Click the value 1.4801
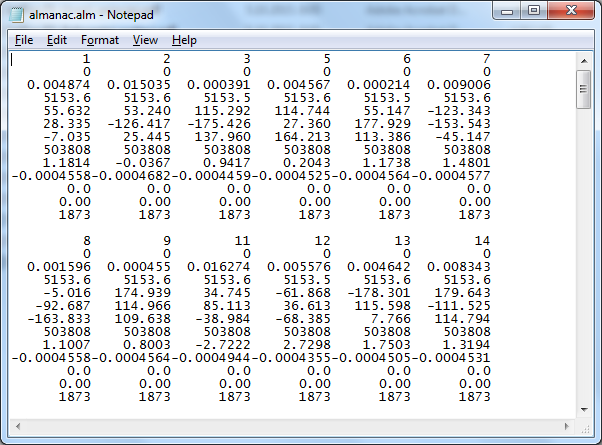 pyautogui.click(x=467, y=163)
